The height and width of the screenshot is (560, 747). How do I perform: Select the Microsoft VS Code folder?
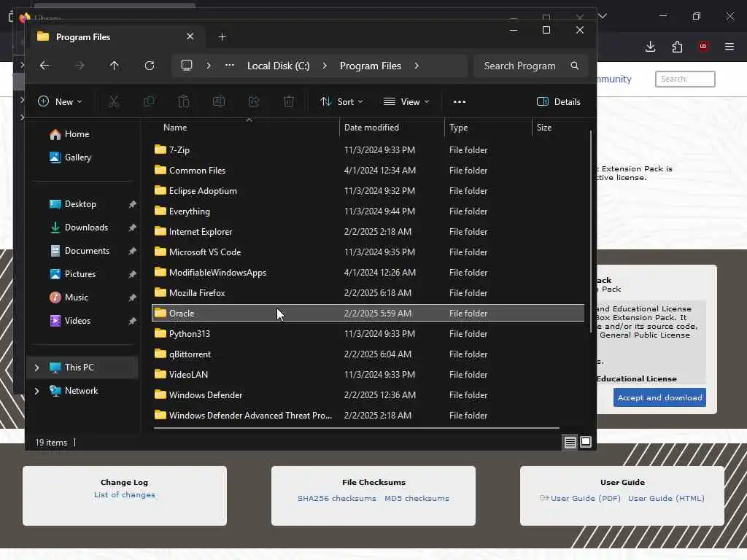368,252
